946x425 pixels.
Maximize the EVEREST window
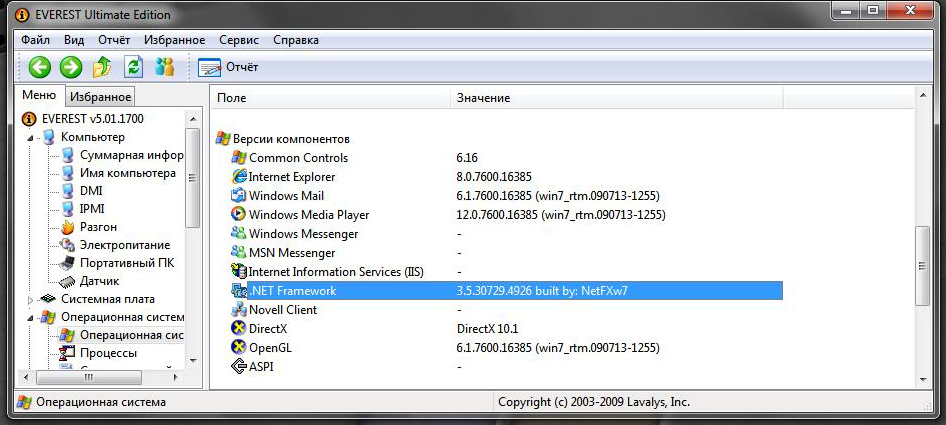(872, 9)
